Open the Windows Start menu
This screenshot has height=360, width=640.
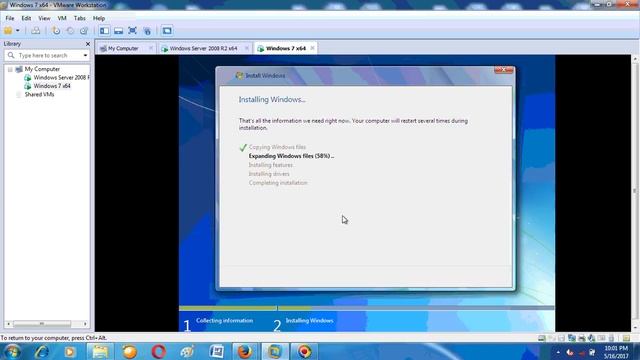pos(12,352)
